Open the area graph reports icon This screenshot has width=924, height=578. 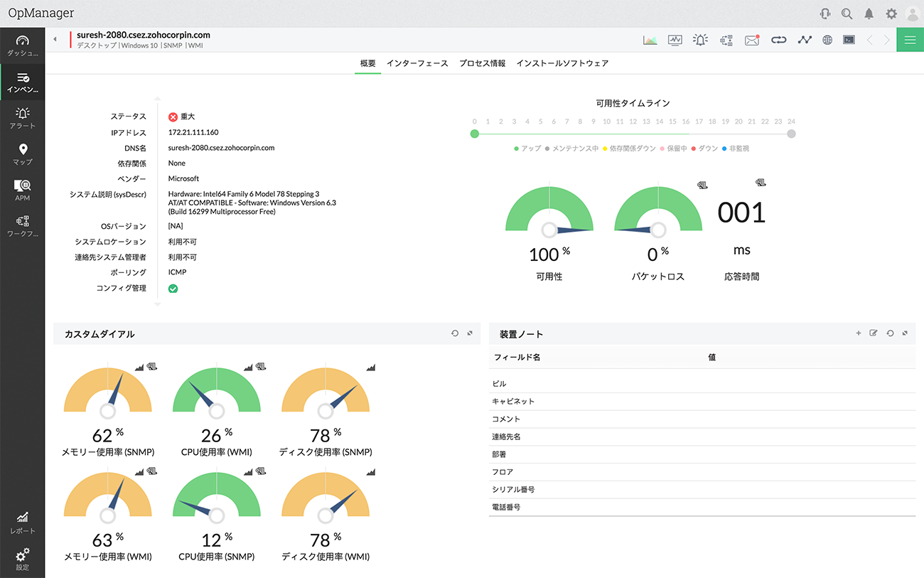point(650,40)
